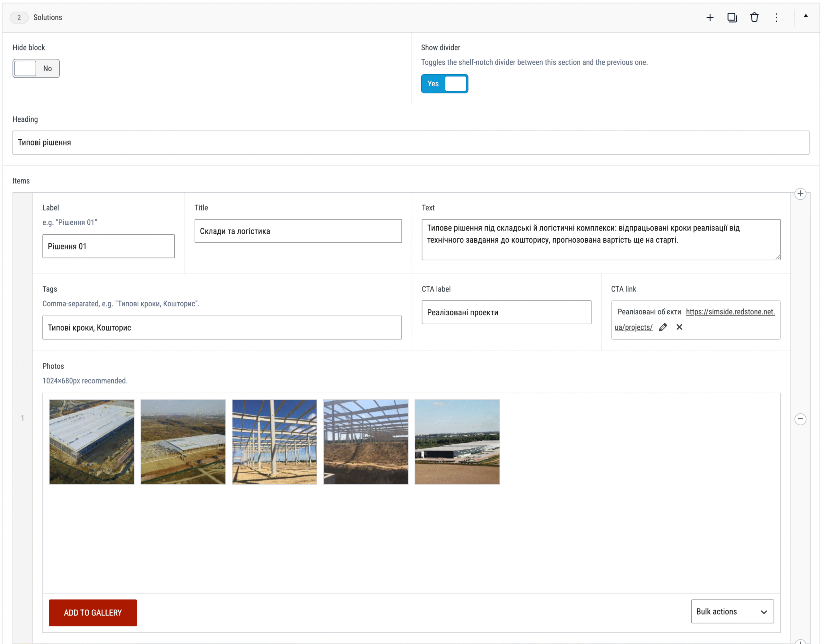Click the row 1 drag handle number
The height and width of the screenshot is (644, 822).
(22, 418)
